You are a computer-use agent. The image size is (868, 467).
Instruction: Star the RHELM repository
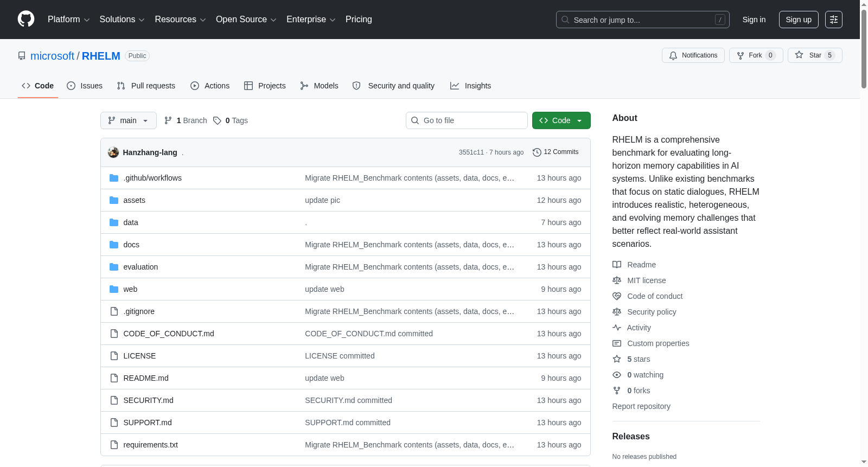(814, 55)
